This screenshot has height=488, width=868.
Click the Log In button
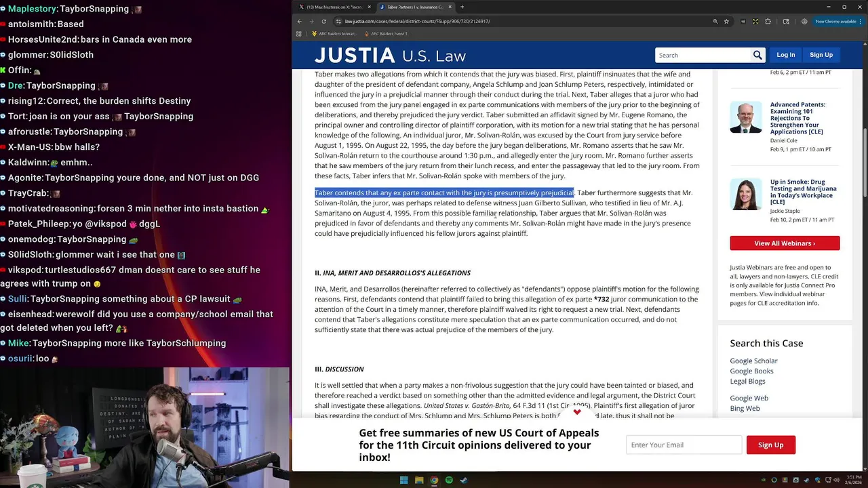point(786,55)
